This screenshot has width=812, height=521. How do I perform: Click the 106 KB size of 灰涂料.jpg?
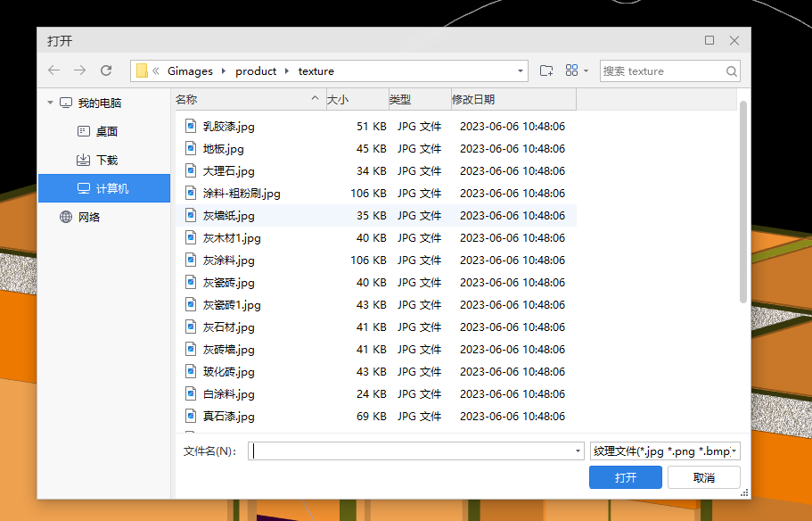coord(368,260)
